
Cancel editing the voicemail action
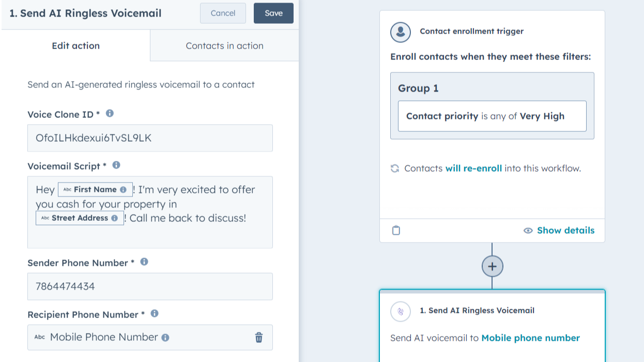point(223,13)
